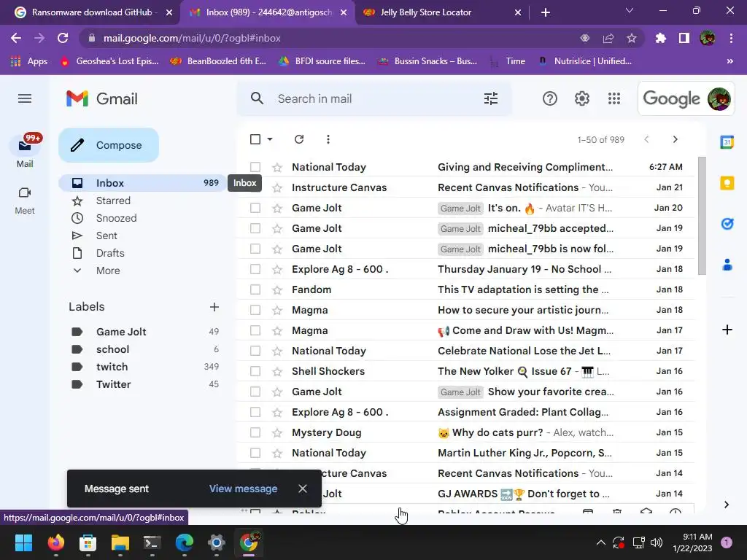The width and height of the screenshot is (747, 560).
Task: Star the How to secure Magma email
Action: (277, 310)
